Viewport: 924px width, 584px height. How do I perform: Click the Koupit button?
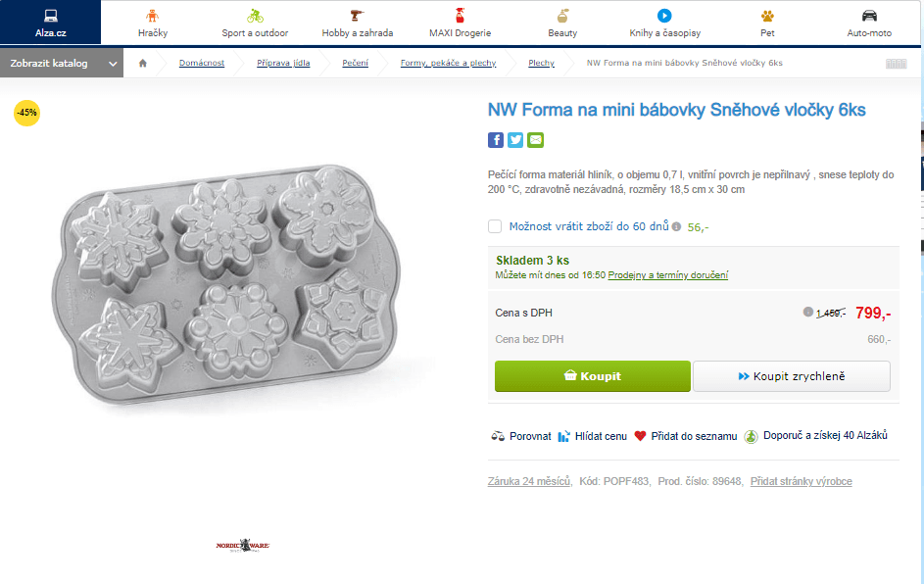tap(592, 375)
